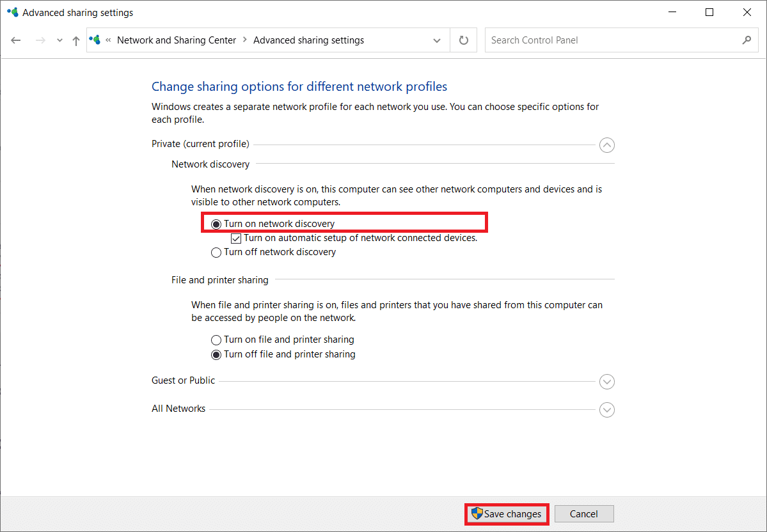Viewport: 767px width, 532px height.
Task: Refresh the Advanced sharing settings page
Action: (x=463, y=40)
